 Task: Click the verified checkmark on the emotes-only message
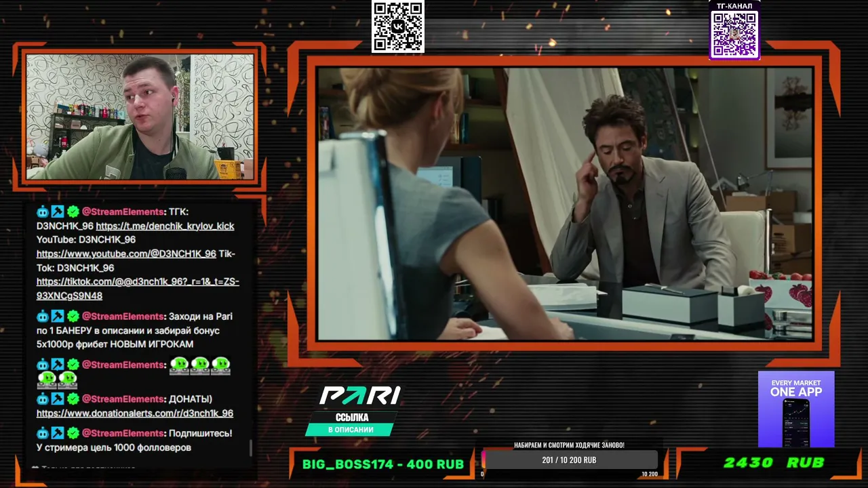(x=73, y=365)
